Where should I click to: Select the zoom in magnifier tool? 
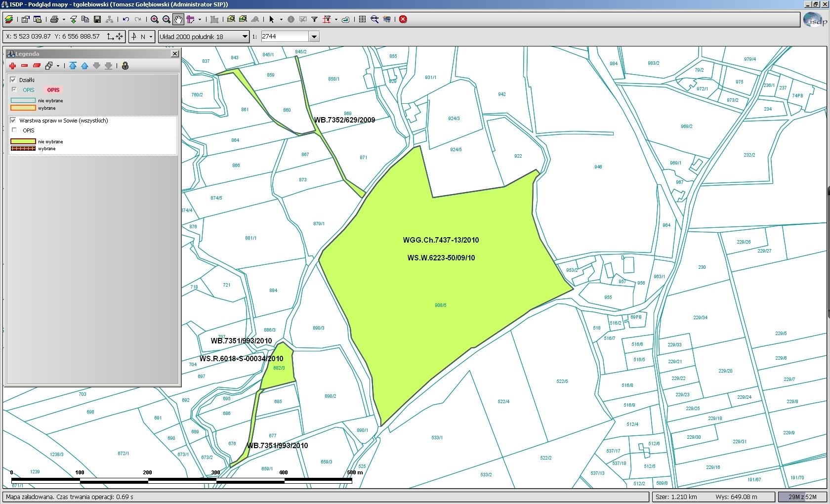point(155,19)
